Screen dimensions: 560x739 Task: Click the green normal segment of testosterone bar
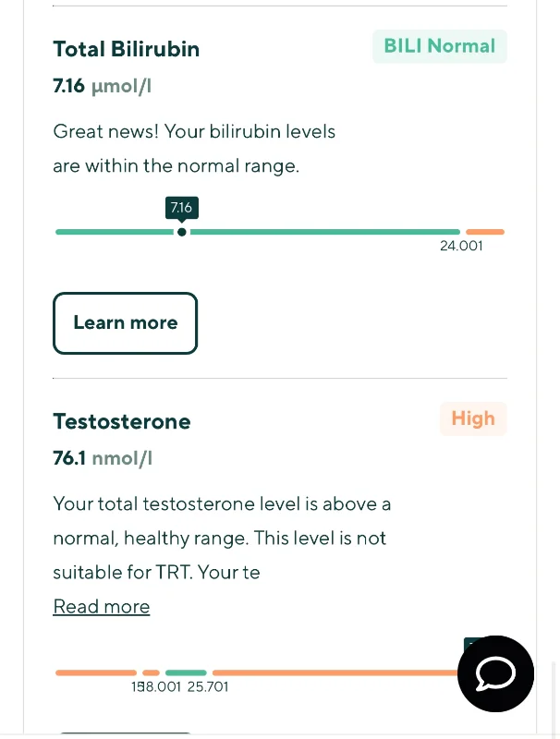(186, 672)
